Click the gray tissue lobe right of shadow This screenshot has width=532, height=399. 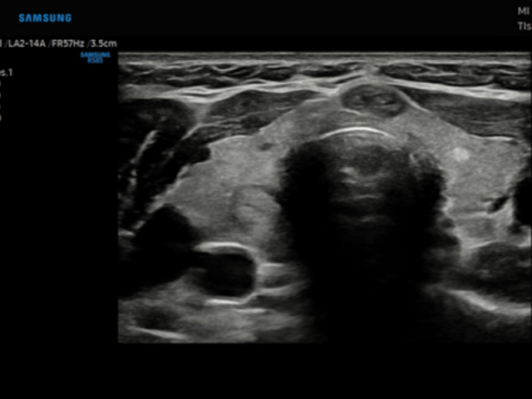pyautogui.click(x=474, y=183)
